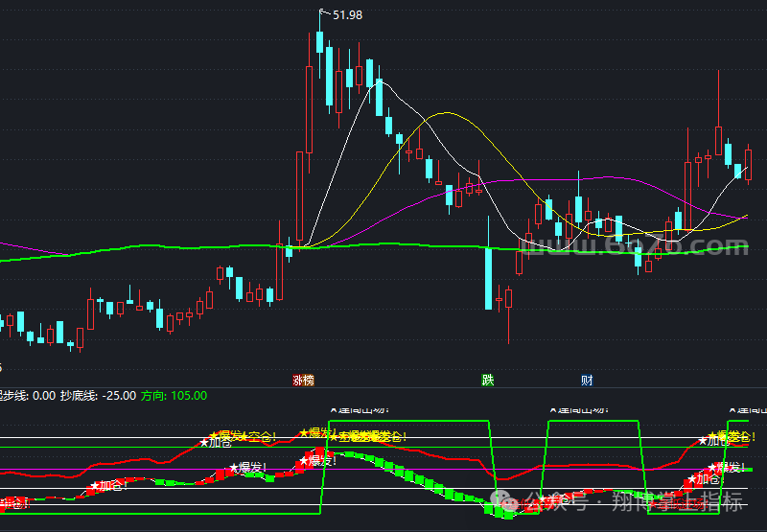Select the yellow "★空仓!" signal label
Screen dimensions: 767x532
point(257,437)
